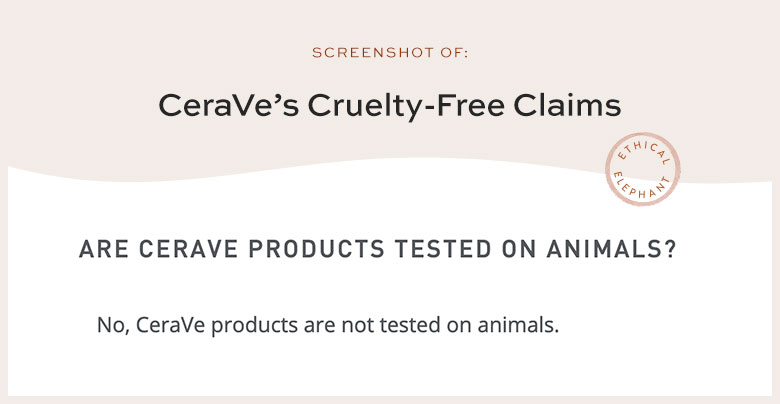This screenshot has height=404, width=780.
Task: Click the 'SCREENSHOT OF:' label
Action: coord(390,53)
